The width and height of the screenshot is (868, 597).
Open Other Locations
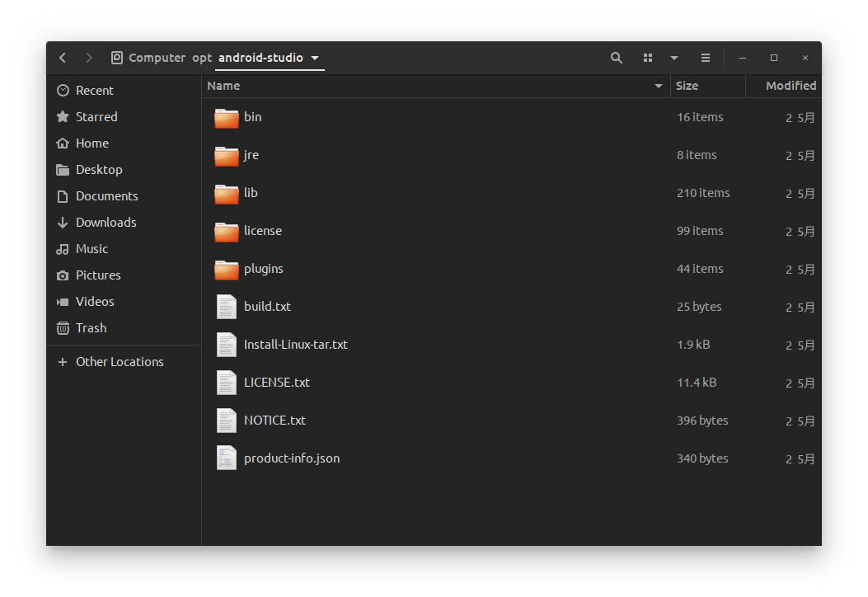(120, 361)
